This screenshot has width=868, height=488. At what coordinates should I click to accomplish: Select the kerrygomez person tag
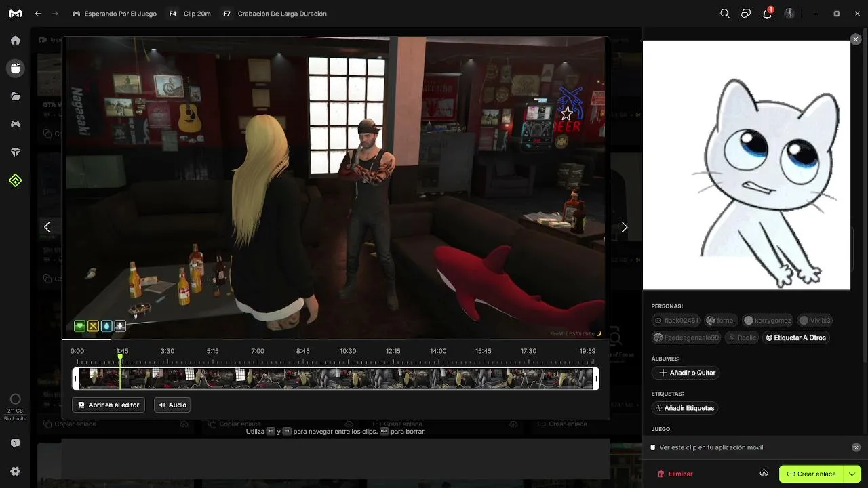[x=768, y=320]
